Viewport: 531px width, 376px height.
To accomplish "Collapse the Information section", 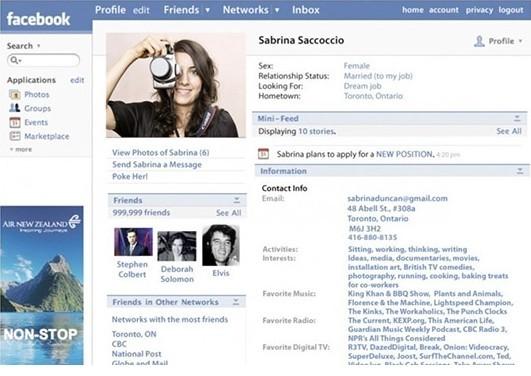I will click(519, 171).
